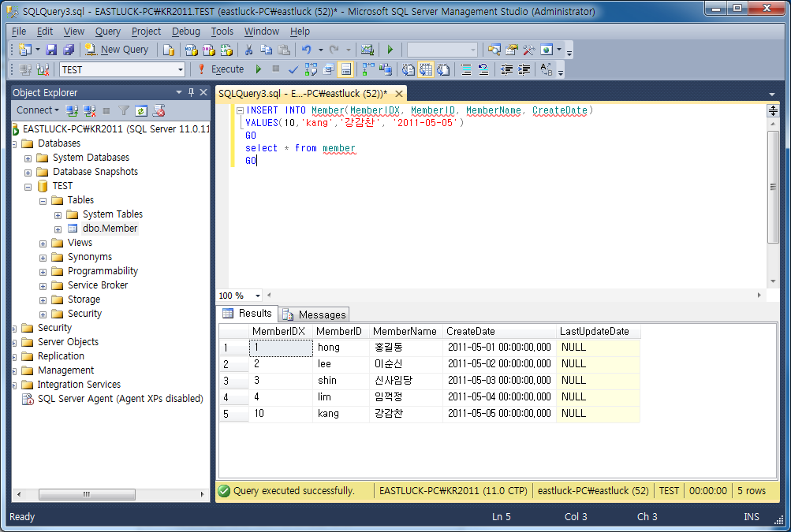
Task: Open the TEST database dropdown
Action: pyautogui.click(x=180, y=69)
